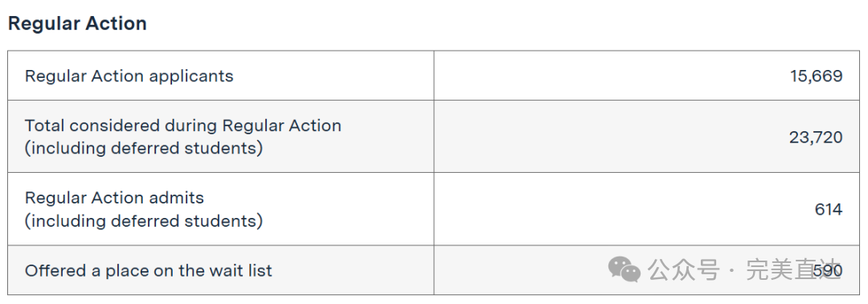
Task: Click the 23,720 total considered value
Action: 816,137
